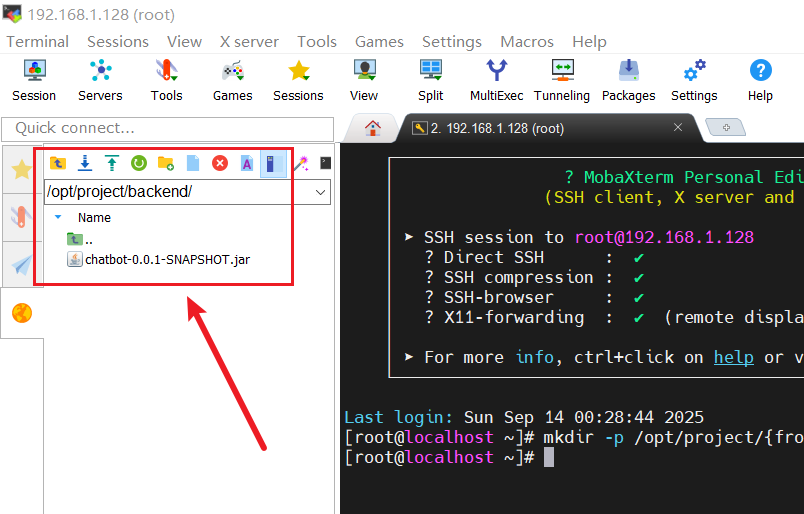This screenshot has height=514, width=804.
Task: Open the Tools menu
Action: pos(317,42)
